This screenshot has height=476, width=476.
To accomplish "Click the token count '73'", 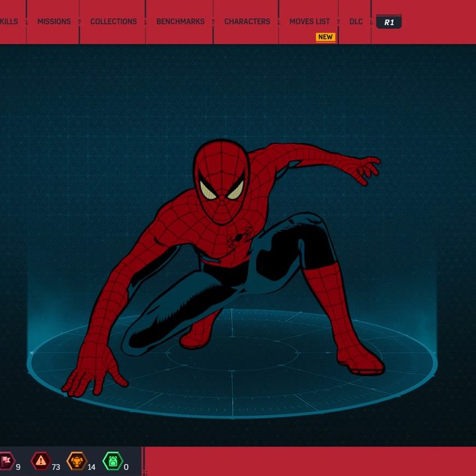I will [56, 467].
